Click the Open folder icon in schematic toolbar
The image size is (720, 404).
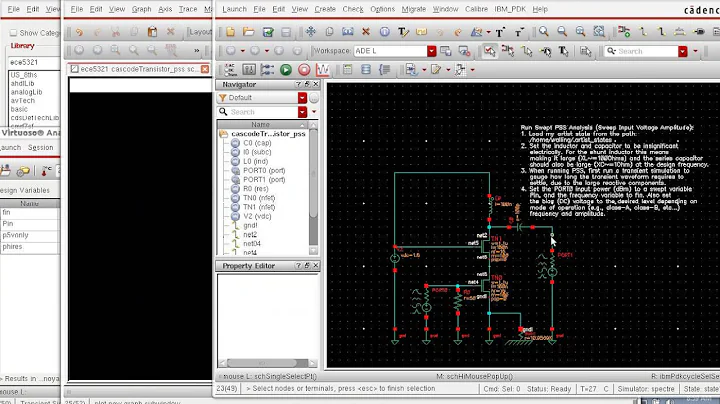pos(248,32)
